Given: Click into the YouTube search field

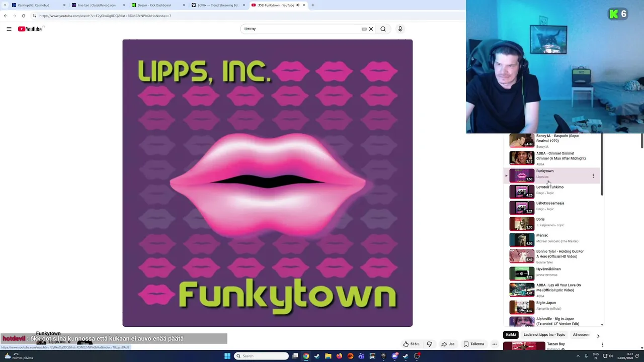Looking at the screenshot, I should point(302,29).
